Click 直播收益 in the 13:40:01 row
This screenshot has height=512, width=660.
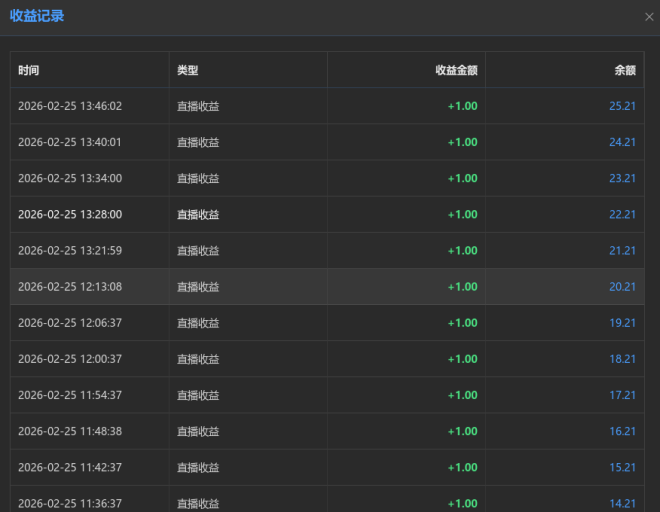click(x=198, y=142)
